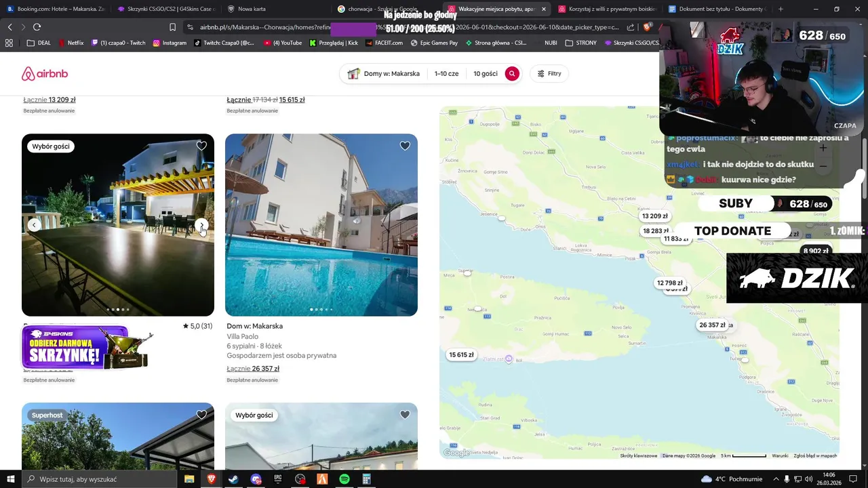Save the night terrace listing with its heart icon

[x=201, y=146]
